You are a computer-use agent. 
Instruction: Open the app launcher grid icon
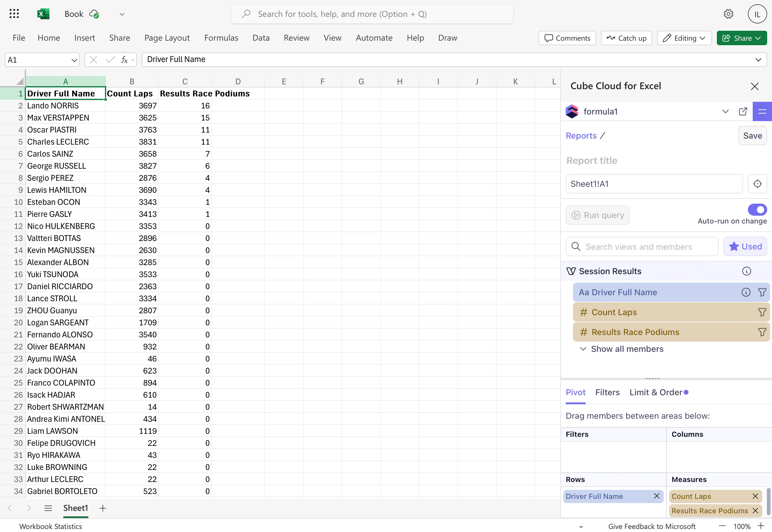point(14,14)
